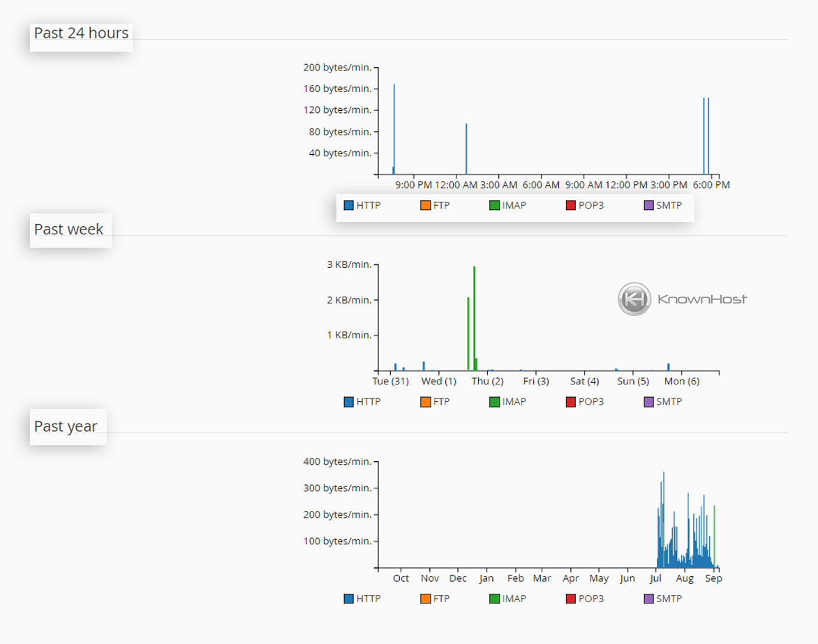Select the SMTP legend icon in past year chart
818x644 pixels.
(648, 598)
